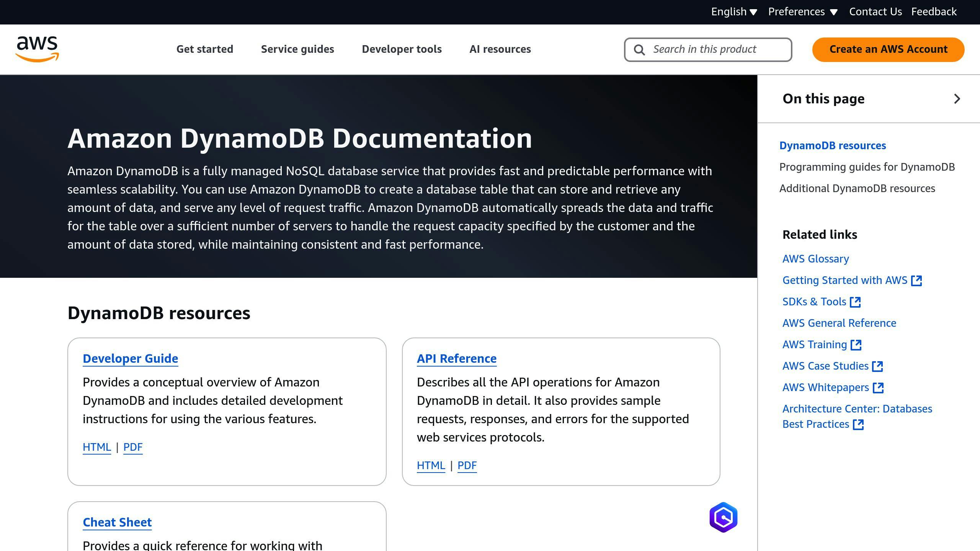Click the Developer tools navigation icon
This screenshot has height=551, width=980.
click(402, 49)
